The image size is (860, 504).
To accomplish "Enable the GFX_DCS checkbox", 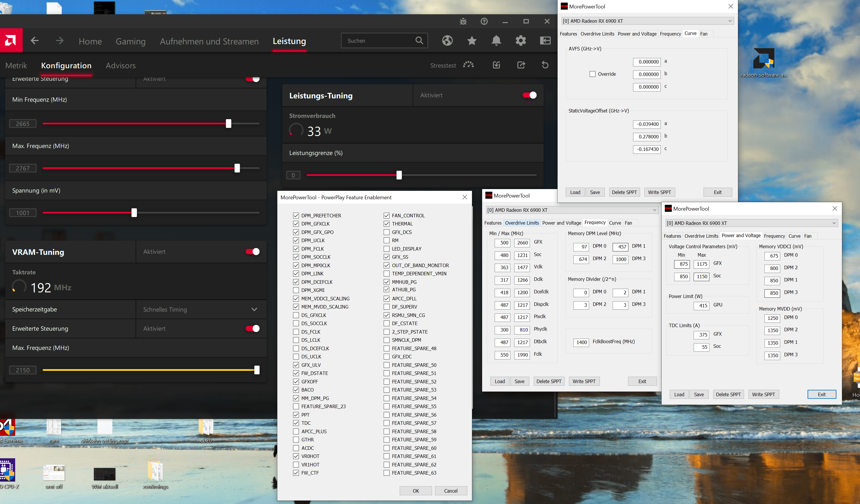I will 386,232.
